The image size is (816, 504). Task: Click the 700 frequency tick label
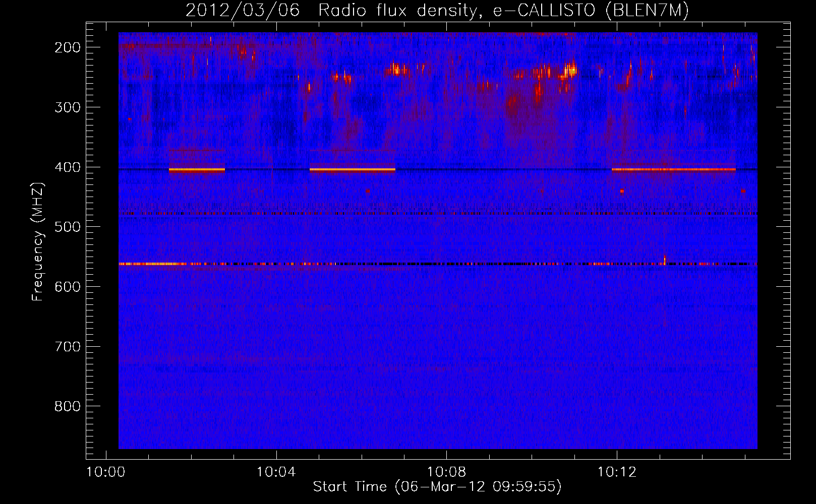tap(68, 347)
